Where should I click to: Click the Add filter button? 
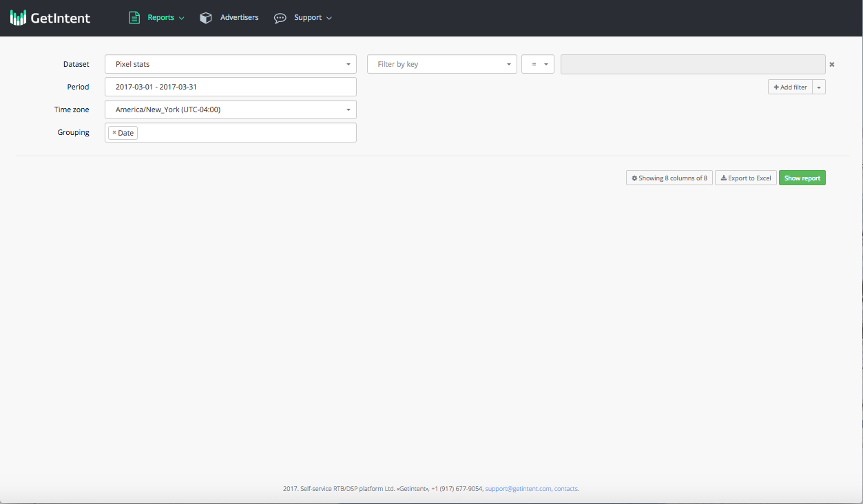(790, 87)
